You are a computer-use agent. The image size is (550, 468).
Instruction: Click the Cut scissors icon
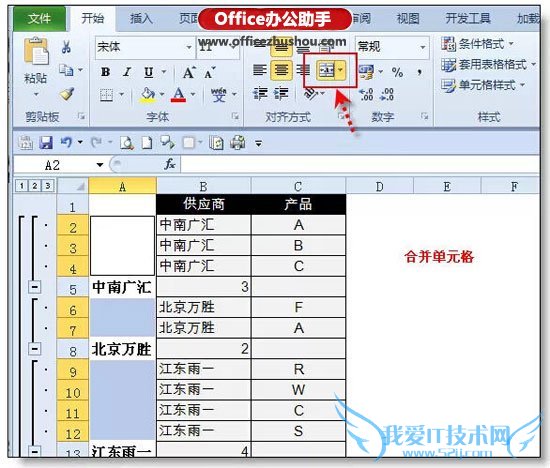[x=66, y=47]
